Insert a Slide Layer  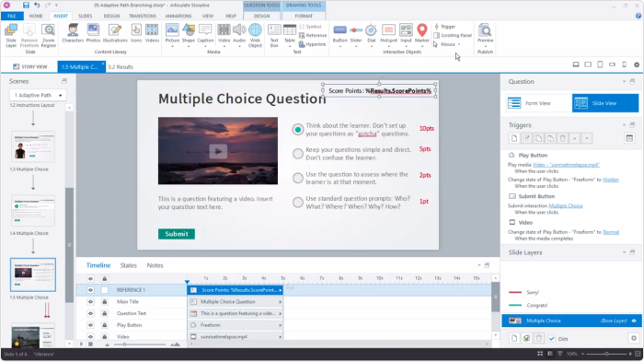click(x=11, y=35)
